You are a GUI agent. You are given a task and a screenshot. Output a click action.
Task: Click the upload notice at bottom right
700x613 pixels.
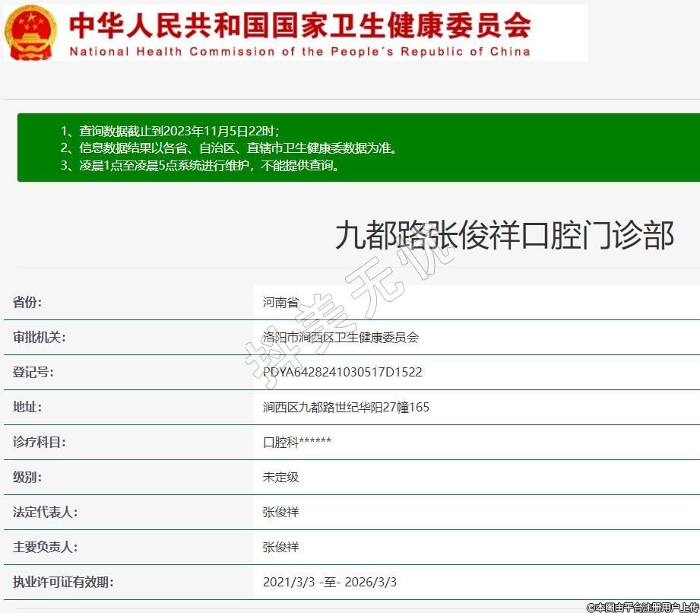point(642,607)
